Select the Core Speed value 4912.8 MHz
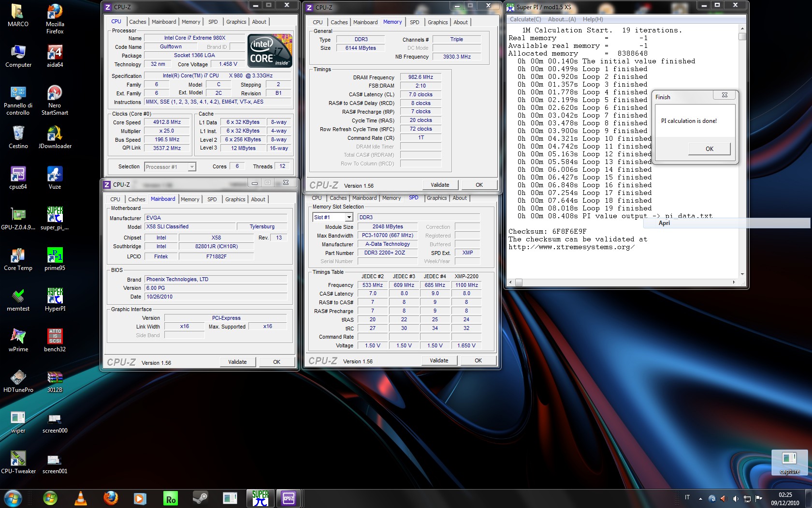The height and width of the screenshot is (508, 812). tap(167, 122)
